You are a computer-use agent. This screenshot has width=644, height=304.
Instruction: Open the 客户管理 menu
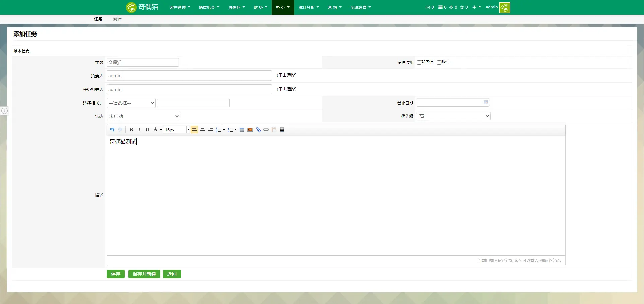(x=180, y=7)
